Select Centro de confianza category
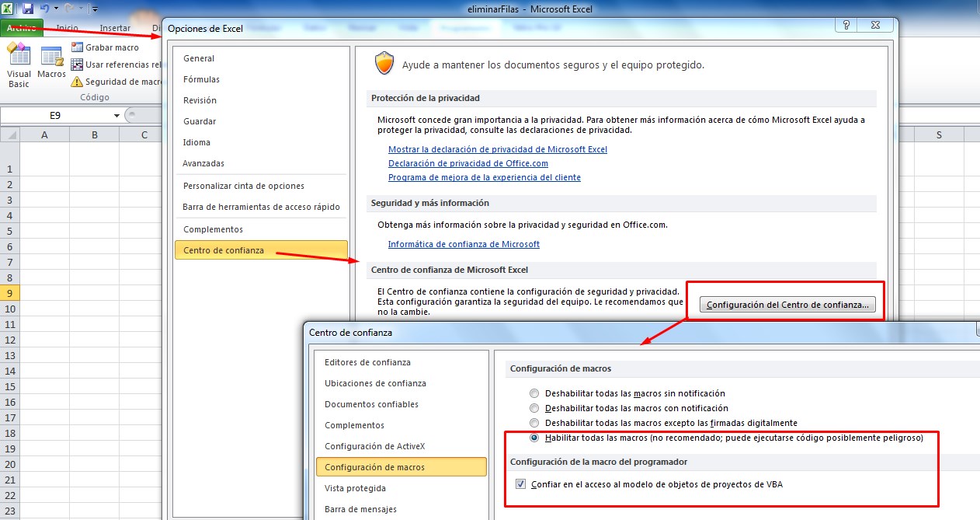The image size is (980, 520). 260,250
